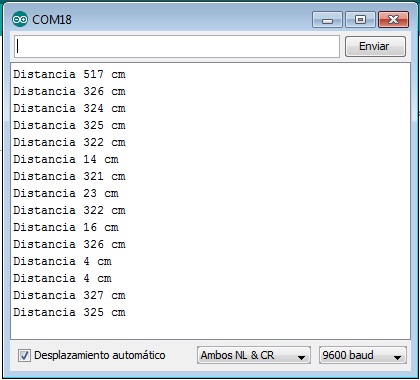The width and height of the screenshot is (420, 380).
Task: Click the Arduino logo in title bar
Action: [20, 19]
